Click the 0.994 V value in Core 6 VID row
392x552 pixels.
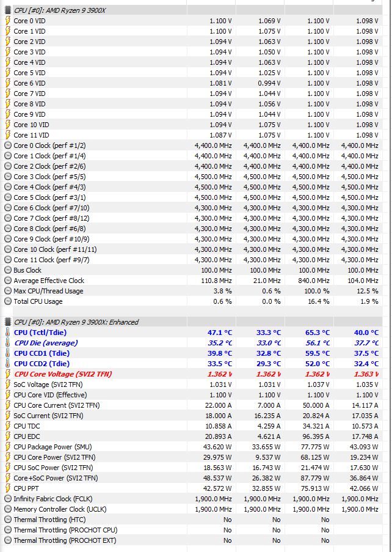[269, 83]
